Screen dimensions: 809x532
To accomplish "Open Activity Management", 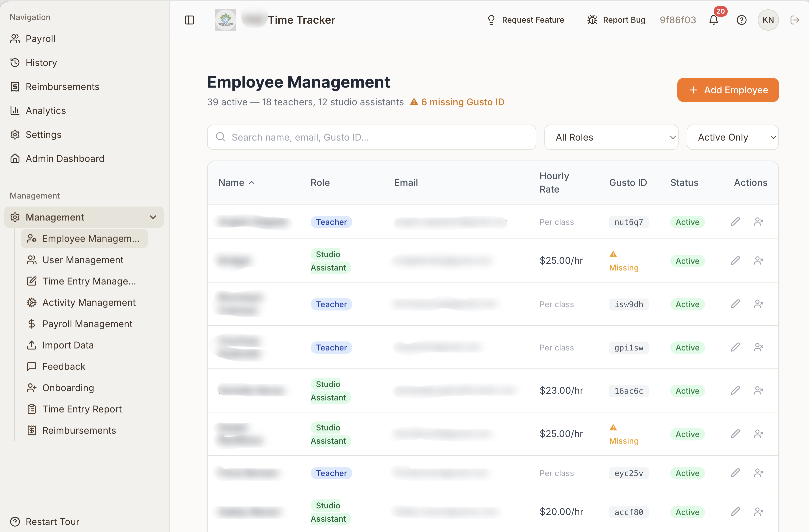I will 81,302.
